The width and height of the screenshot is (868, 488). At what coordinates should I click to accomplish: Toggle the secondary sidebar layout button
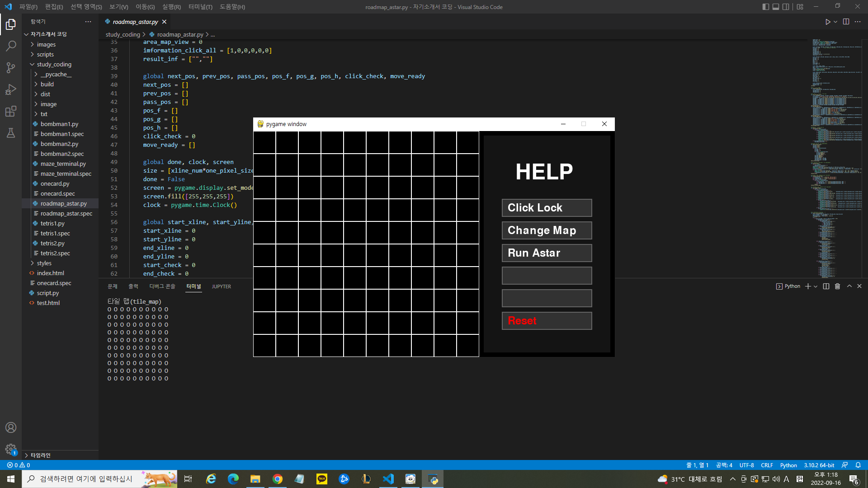[x=786, y=7]
